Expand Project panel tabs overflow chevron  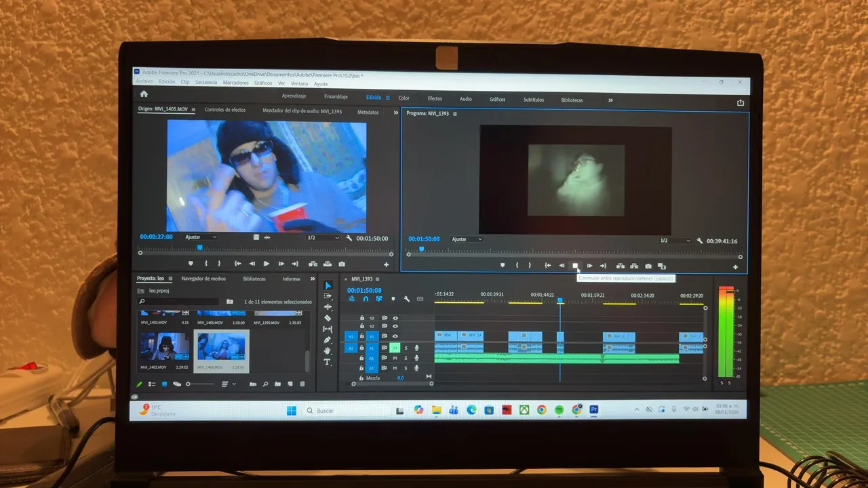tap(313, 279)
